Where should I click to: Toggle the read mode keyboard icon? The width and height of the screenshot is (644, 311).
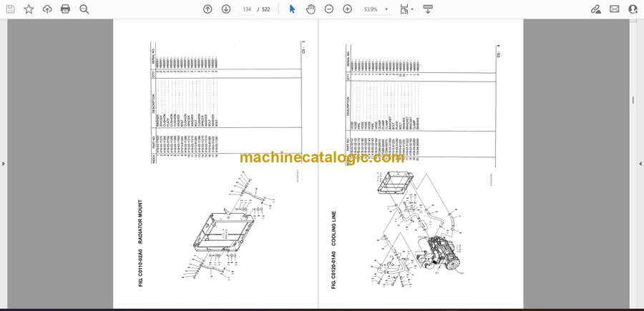428,9
